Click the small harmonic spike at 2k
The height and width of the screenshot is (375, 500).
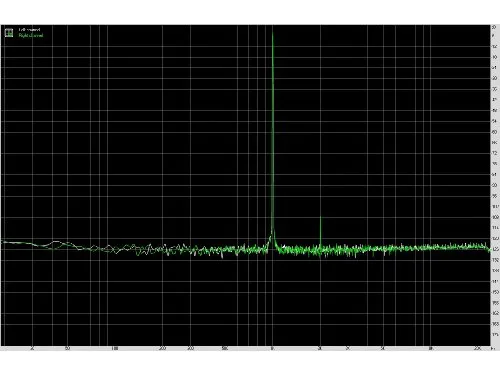(x=320, y=218)
